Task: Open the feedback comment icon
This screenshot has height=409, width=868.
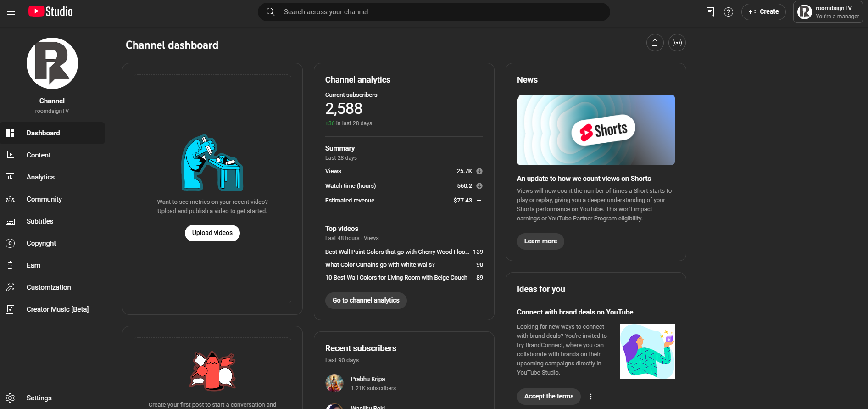Action: [710, 12]
